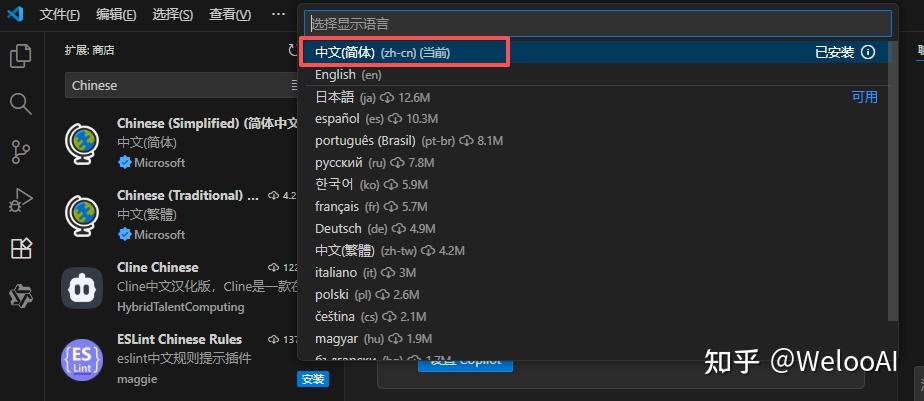
Task: Select русский (ru) language option
Action: pos(597,163)
